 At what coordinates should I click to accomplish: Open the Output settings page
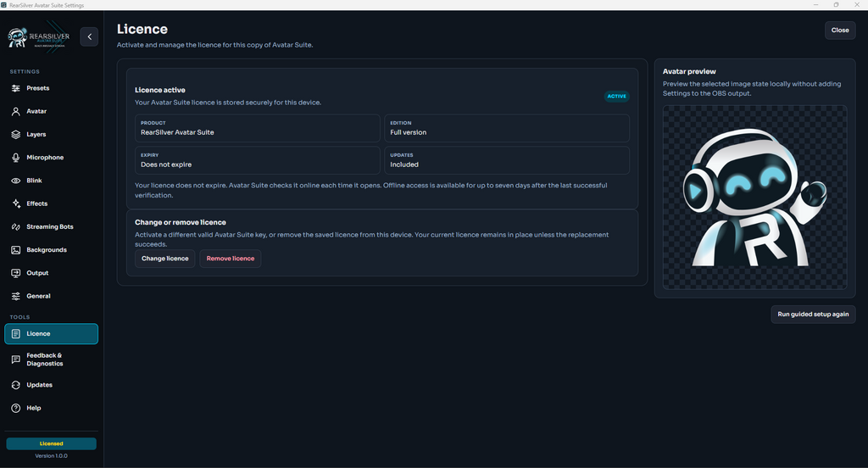[x=52, y=273]
